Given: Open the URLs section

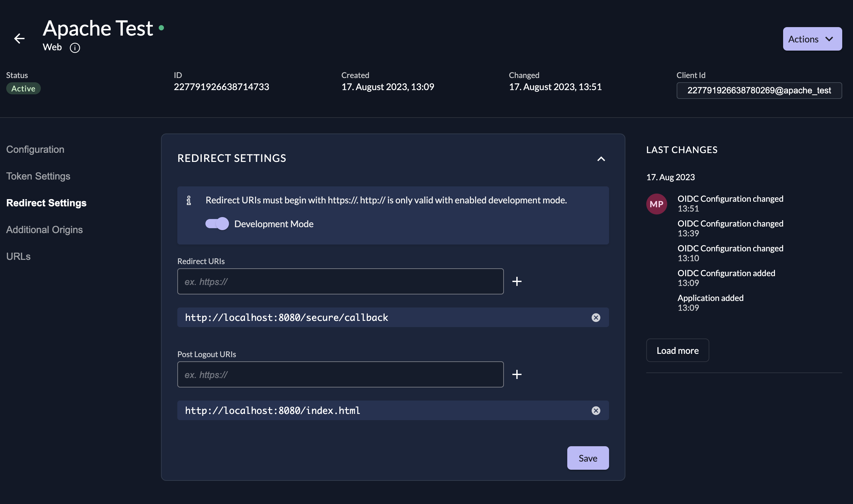Looking at the screenshot, I should point(18,256).
